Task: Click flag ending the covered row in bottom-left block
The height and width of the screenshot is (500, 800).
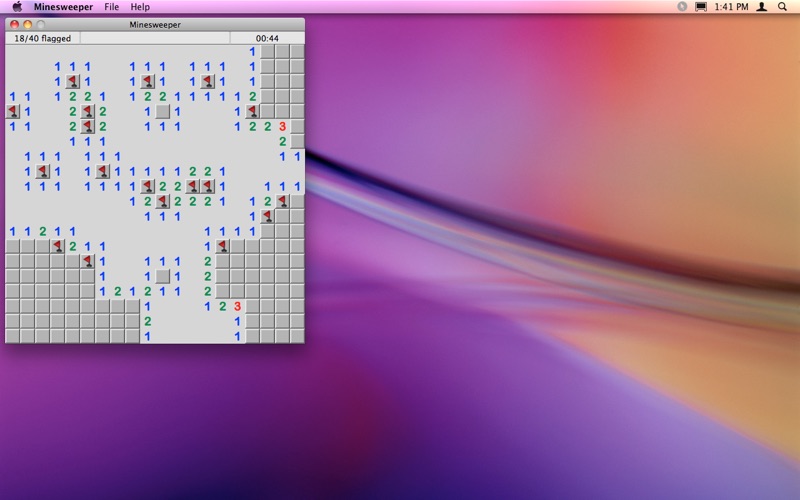Action: tap(88, 261)
